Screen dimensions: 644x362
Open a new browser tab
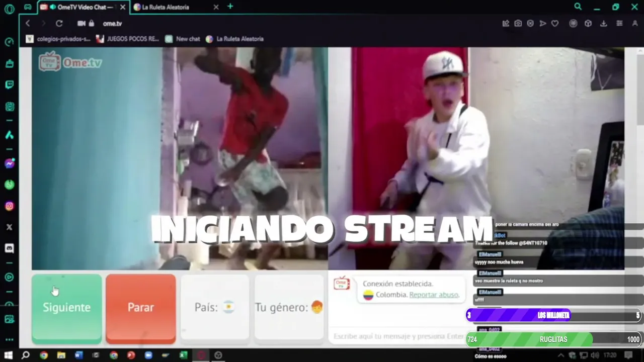[230, 7]
